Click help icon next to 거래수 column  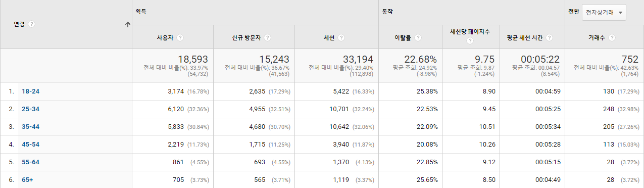pyautogui.click(x=612, y=37)
